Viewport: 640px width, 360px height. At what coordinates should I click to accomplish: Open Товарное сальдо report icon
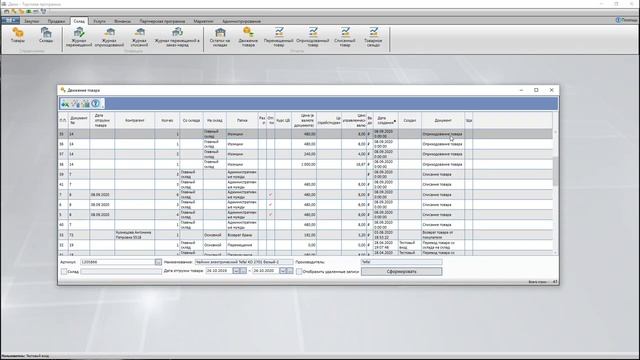373,37
